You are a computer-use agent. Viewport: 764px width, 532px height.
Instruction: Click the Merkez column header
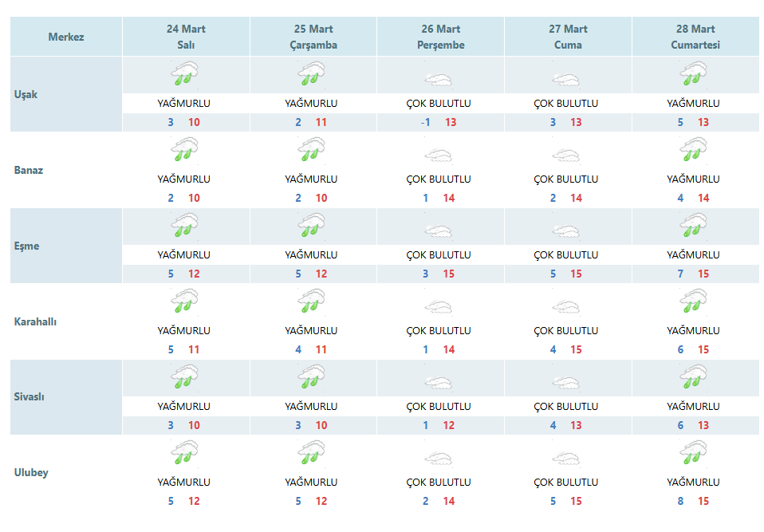click(66, 37)
